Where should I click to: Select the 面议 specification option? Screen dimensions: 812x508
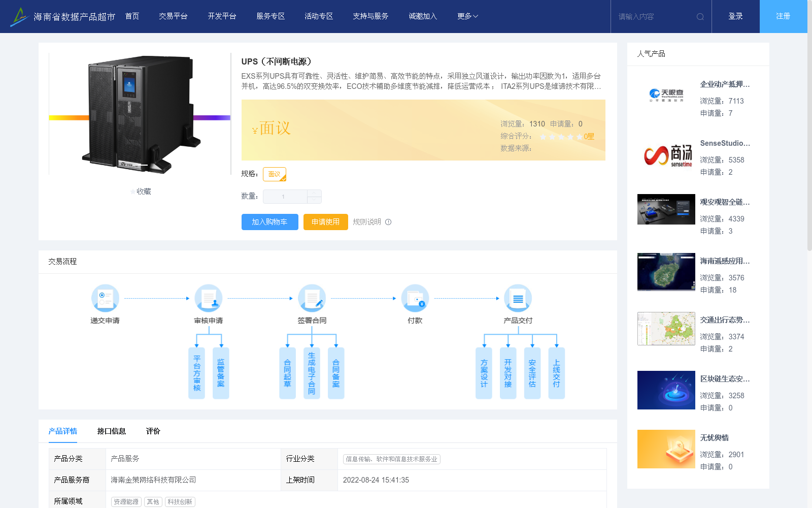click(x=275, y=174)
